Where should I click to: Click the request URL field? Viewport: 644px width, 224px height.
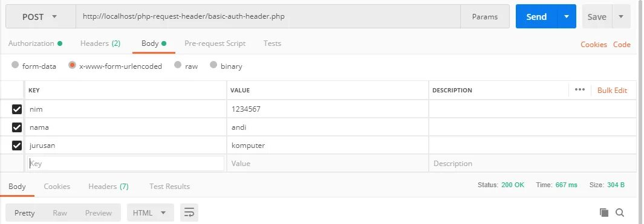268,17
